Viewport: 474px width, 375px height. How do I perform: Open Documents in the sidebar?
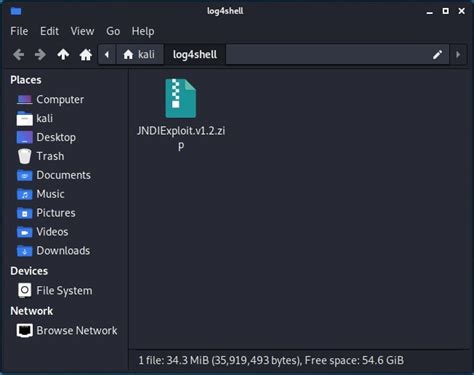coord(54,175)
